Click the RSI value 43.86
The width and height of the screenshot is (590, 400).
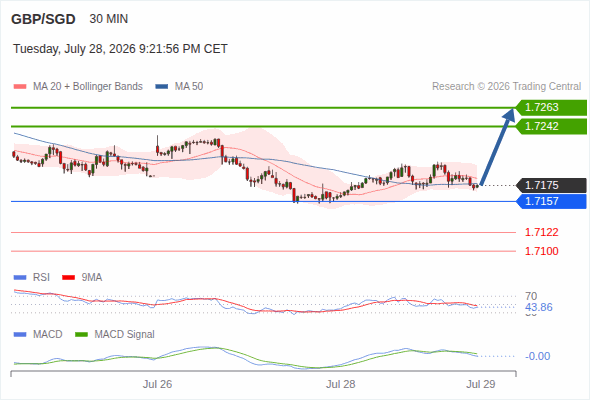click(539, 307)
